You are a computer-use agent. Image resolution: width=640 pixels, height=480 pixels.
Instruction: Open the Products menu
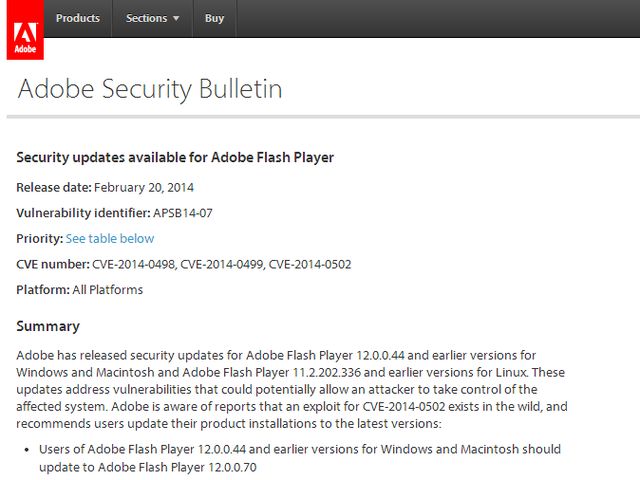pos(78,18)
